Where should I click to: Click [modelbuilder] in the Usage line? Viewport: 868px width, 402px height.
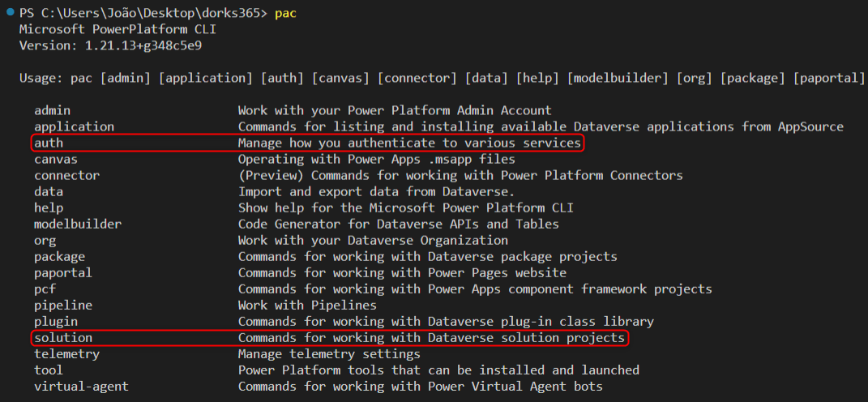click(618, 78)
